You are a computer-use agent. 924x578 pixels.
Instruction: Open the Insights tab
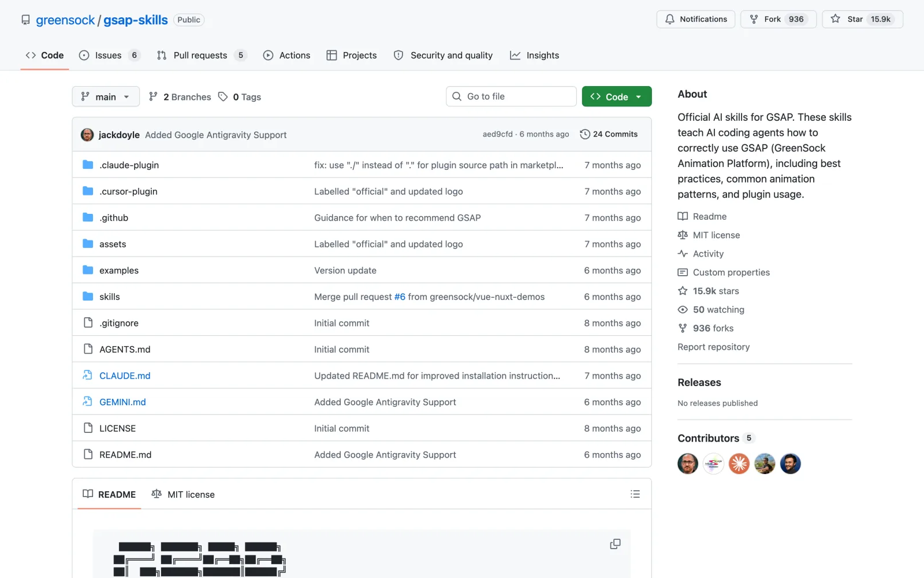pyautogui.click(x=535, y=55)
